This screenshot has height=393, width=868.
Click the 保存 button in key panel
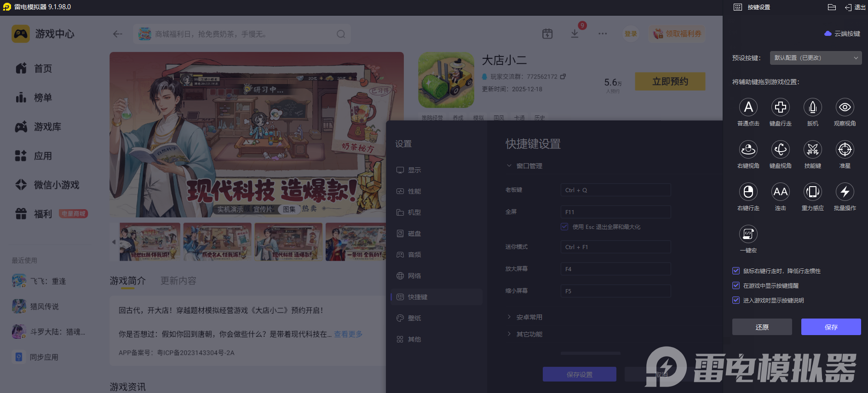(x=831, y=327)
